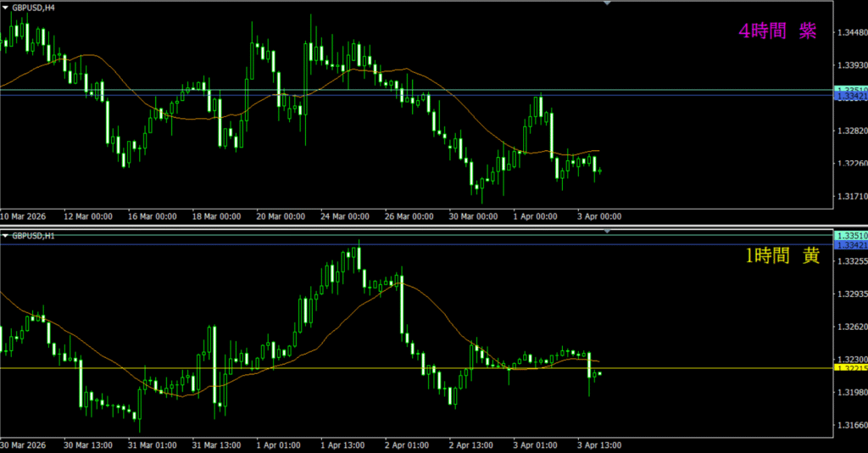This screenshot has width=868, height=453.
Task: Click the 1.32820 price scale label
Action: [852, 131]
